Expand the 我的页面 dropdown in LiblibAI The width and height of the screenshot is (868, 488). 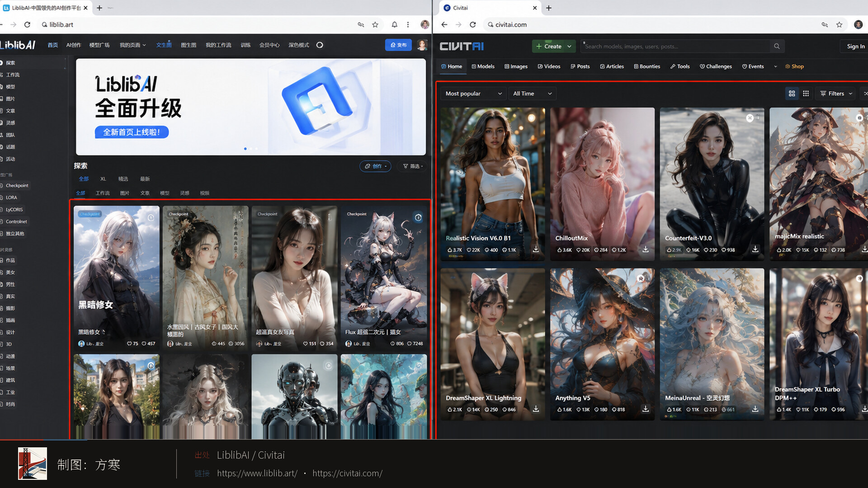(x=132, y=45)
